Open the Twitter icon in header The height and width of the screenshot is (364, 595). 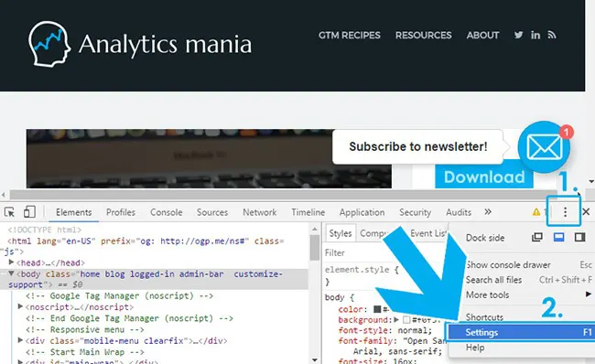tap(518, 36)
